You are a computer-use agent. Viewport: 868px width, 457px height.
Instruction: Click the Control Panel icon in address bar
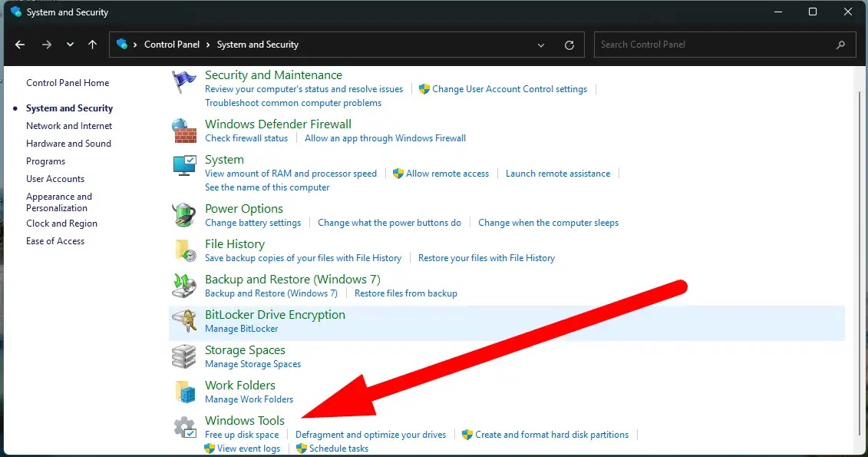point(122,45)
